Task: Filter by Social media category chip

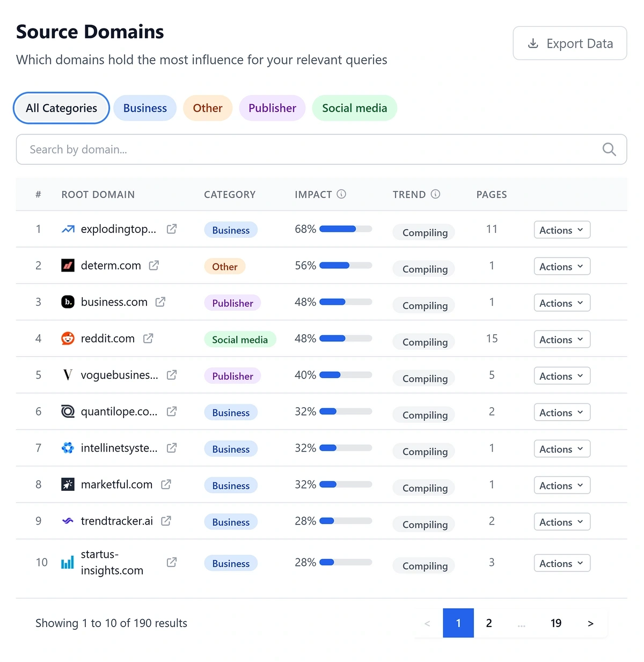Action: 355,108
